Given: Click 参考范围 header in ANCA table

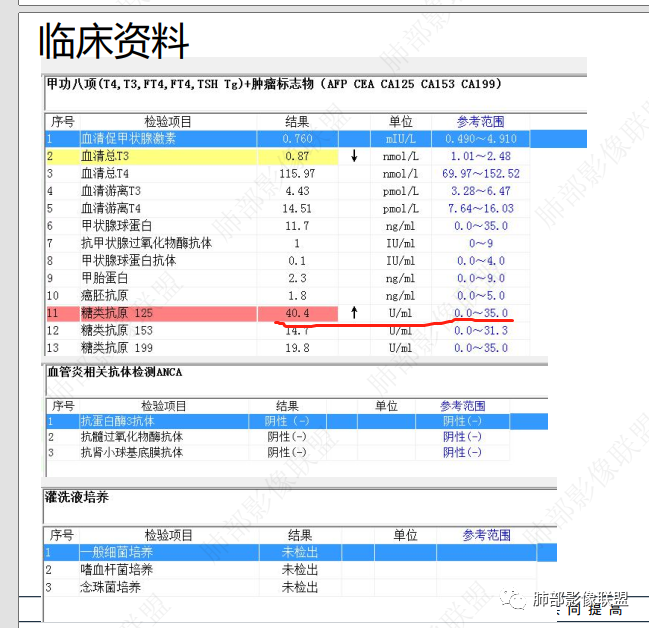Looking at the screenshot, I should click(462, 406).
